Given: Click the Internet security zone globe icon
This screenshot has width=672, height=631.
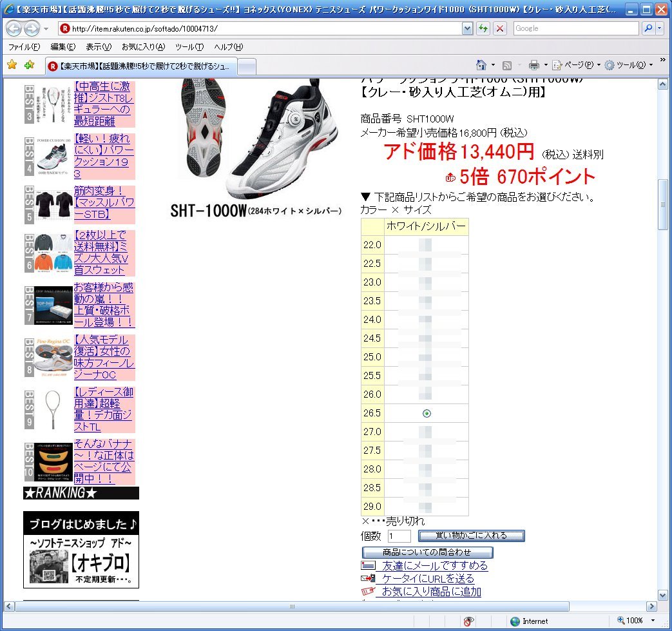Looking at the screenshot, I should point(515,621).
